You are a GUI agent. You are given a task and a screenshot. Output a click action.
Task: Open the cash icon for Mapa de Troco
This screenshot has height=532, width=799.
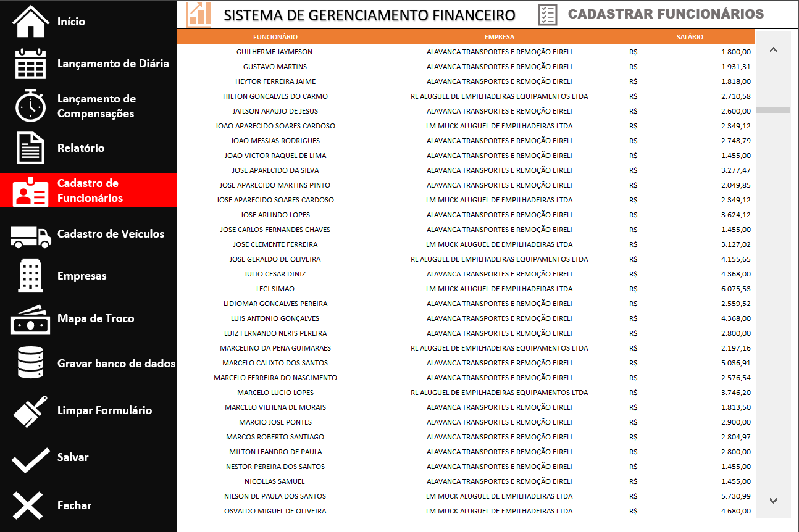30,320
